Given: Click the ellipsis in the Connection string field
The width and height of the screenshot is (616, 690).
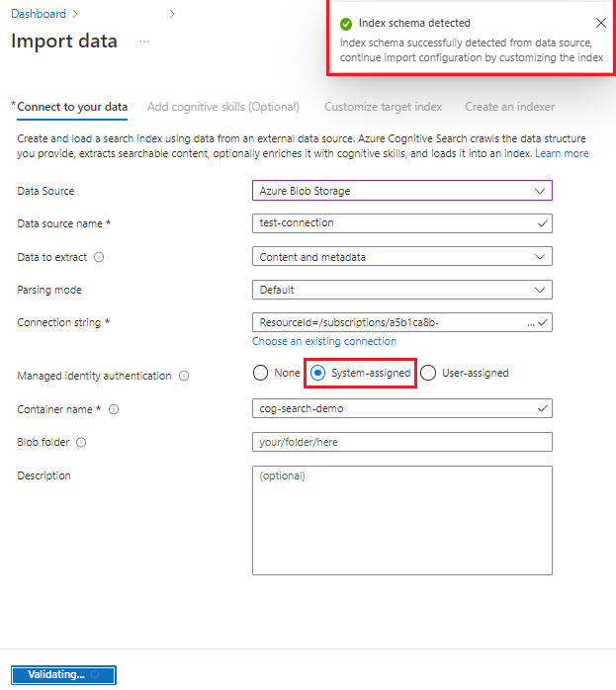Looking at the screenshot, I should (x=531, y=323).
